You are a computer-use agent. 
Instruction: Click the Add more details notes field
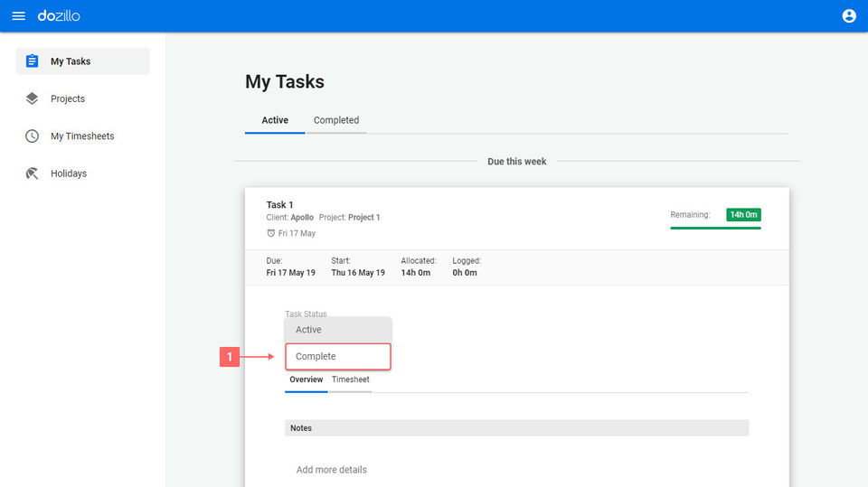coord(332,470)
